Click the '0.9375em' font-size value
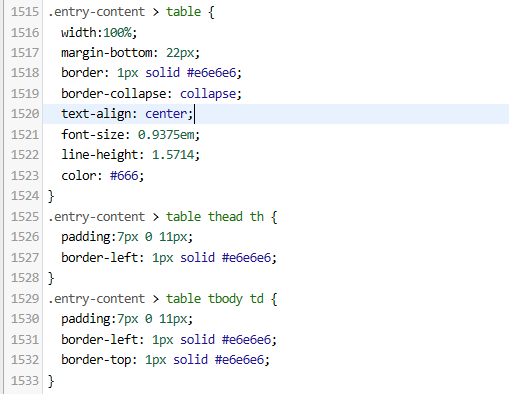The width and height of the screenshot is (509, 394). tap(166, 135)
